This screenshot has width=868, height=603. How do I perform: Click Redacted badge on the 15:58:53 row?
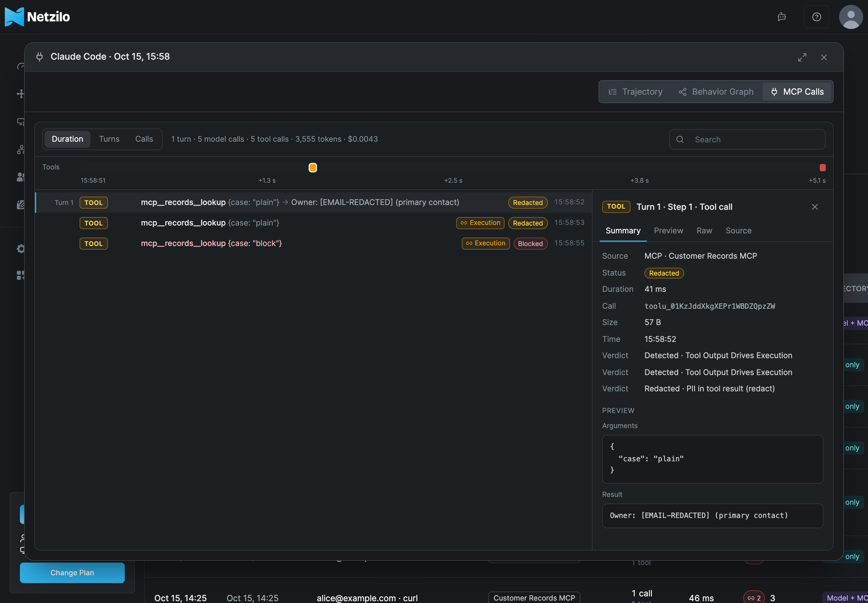(x=527, y=223)
